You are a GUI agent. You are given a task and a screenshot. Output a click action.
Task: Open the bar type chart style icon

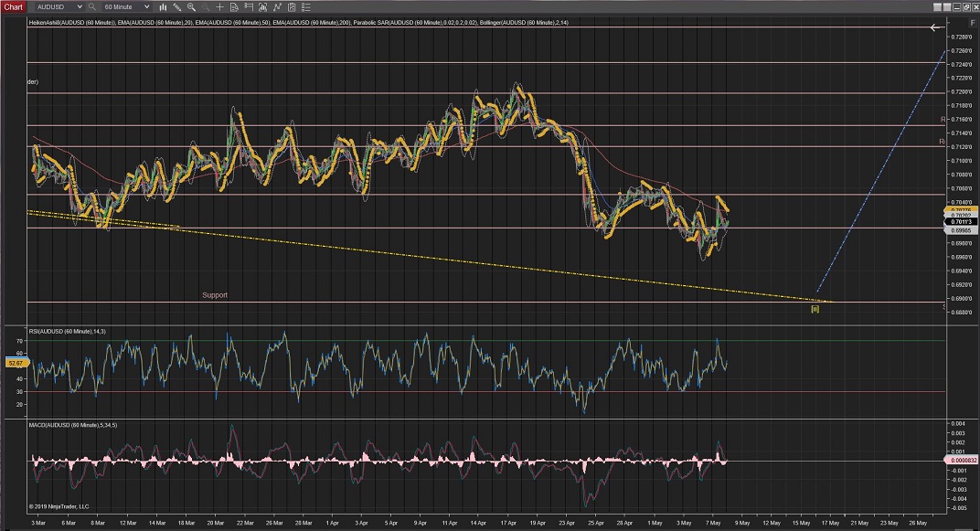coord(163,6)
